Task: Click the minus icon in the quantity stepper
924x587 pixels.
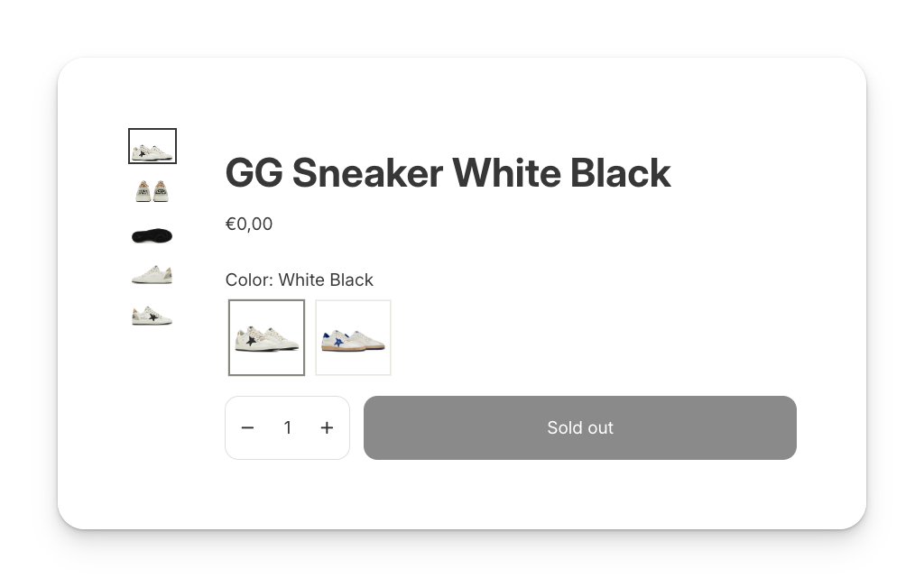Action: click(247, 428)
